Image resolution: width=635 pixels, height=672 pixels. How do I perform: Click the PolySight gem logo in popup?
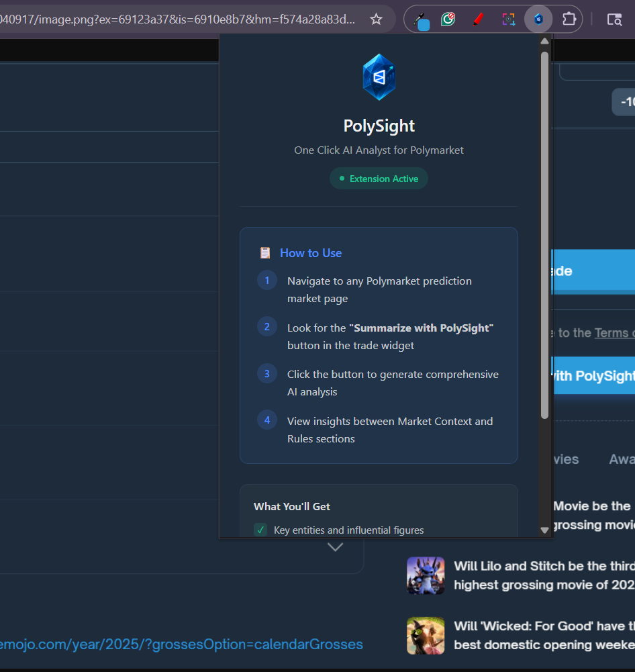pos(379,77)
